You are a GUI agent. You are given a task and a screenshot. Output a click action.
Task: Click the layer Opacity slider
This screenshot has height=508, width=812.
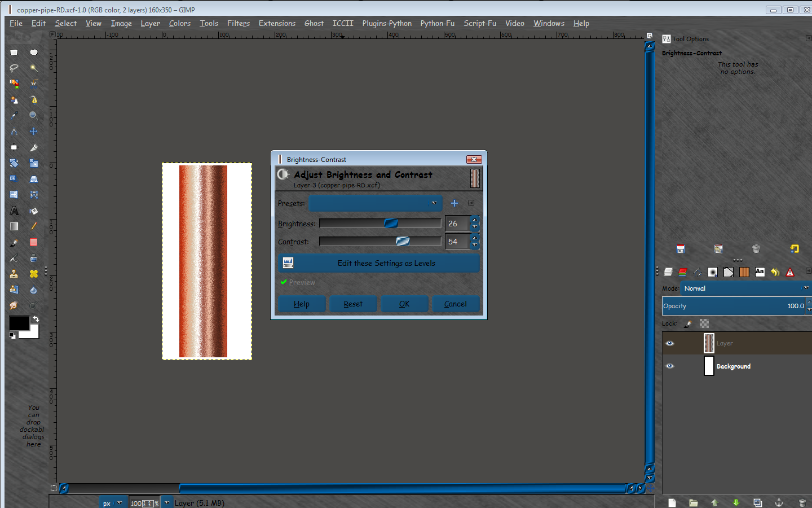[x=734, y=306]
